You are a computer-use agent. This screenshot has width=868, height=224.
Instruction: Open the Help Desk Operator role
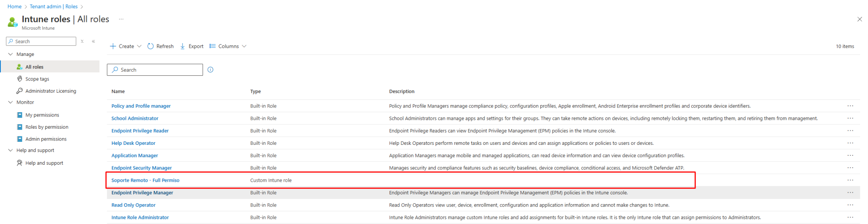click(x=134, y=143)
